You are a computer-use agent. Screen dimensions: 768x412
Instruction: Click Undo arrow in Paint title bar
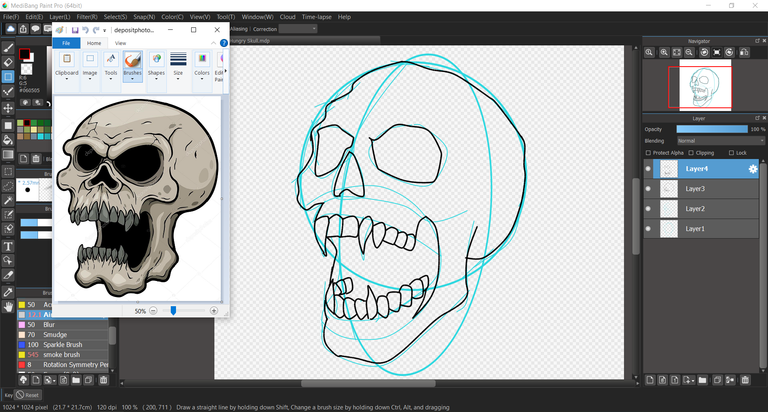pos(85,30)
